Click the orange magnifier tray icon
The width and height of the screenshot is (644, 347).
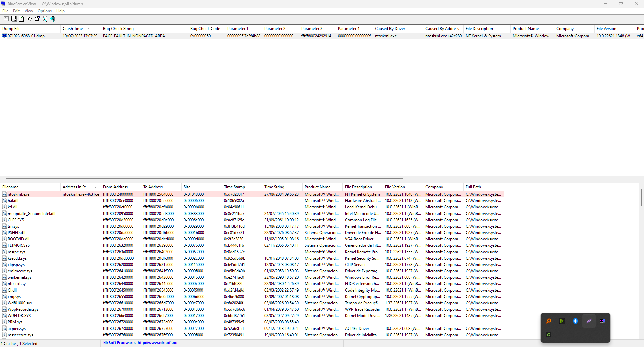click(549, 321)
